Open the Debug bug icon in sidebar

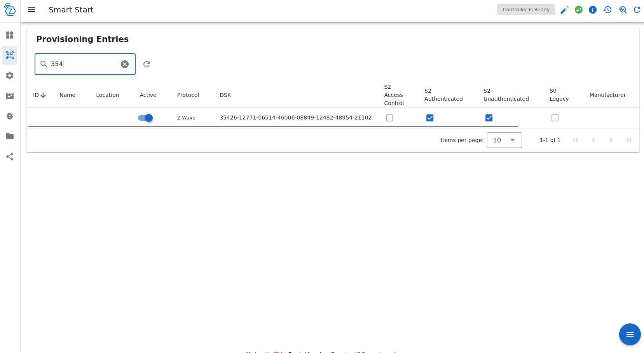click(x=10, y=116)
